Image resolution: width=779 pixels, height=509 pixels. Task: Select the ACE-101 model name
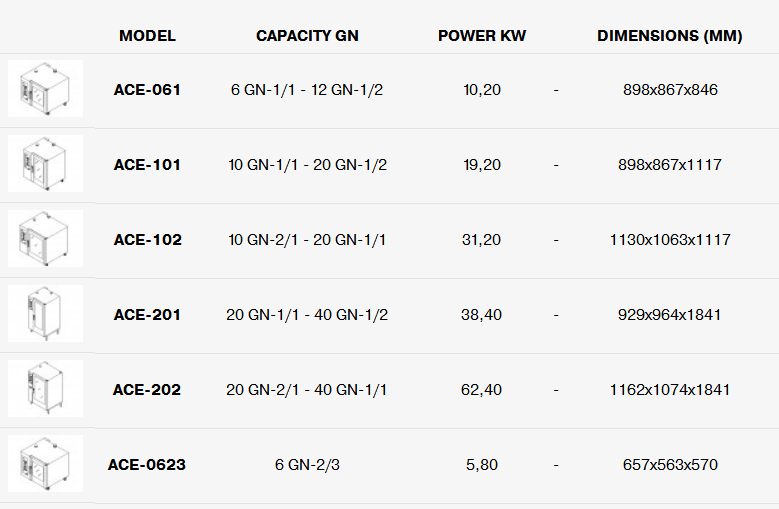click(x=147, y=165)
